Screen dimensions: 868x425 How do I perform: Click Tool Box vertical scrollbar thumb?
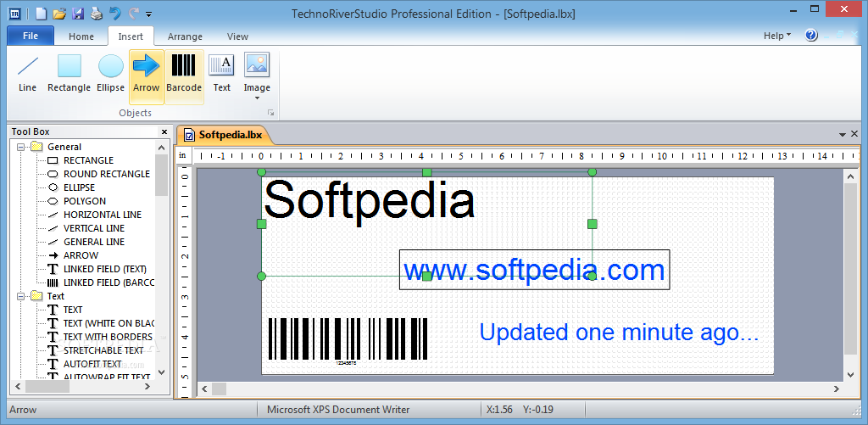tap(161, 175)
